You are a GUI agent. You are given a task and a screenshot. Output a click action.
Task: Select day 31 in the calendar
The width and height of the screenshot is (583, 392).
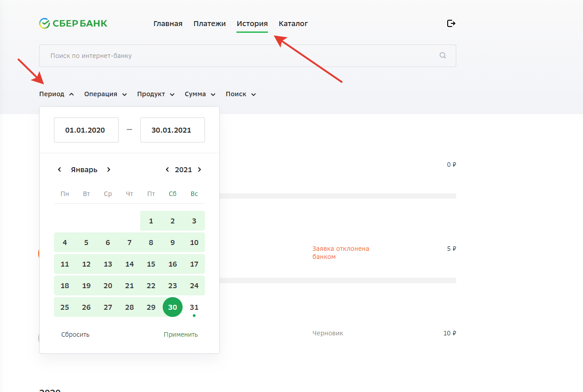(x=194, y=307)
